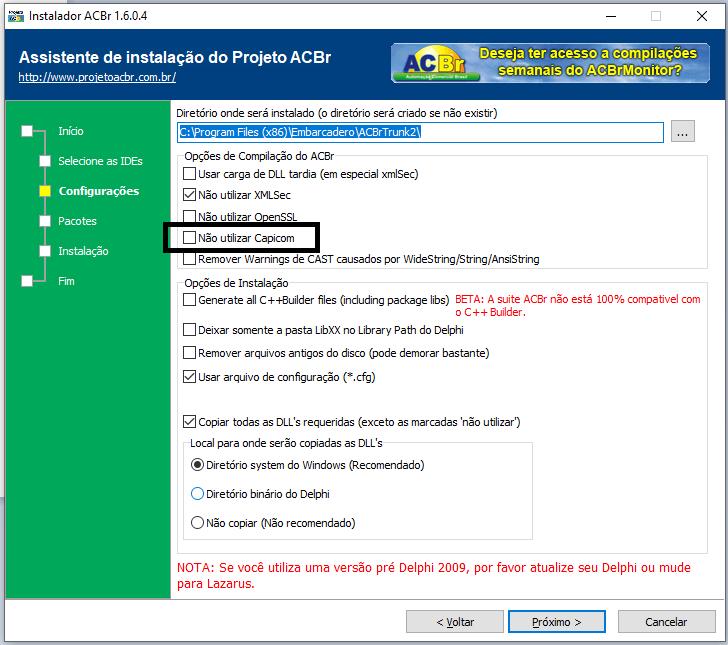The width and height of the screenshot is (728, 645).
Task: Click 'Assistente de instalação do Projeto ACBr' heading
Action: click(175, 57)
